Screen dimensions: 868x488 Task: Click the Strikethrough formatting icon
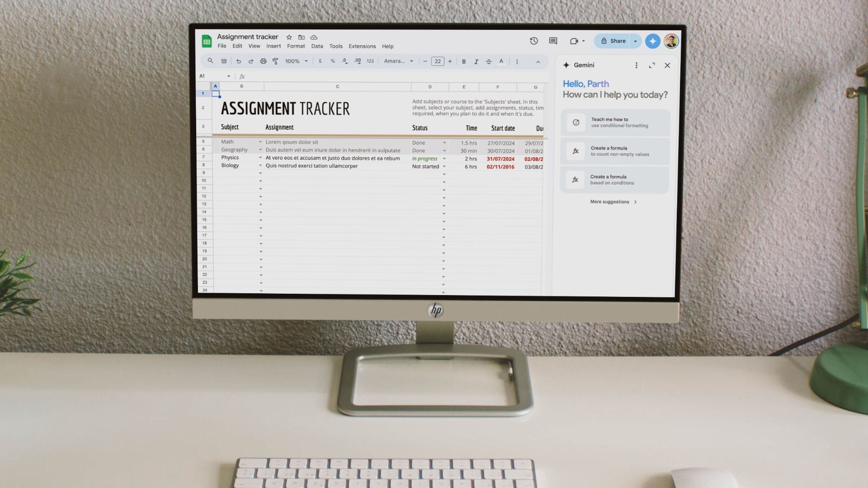tap(489, 61)
